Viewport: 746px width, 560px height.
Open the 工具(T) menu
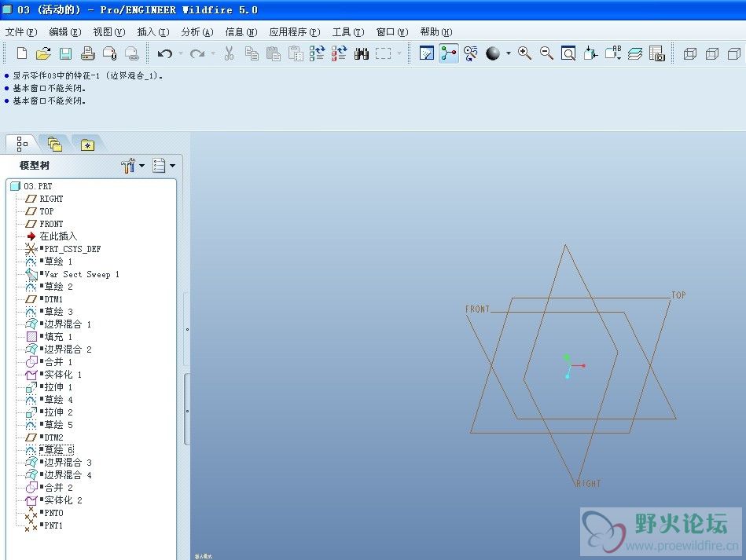click(x=348, y=32)
